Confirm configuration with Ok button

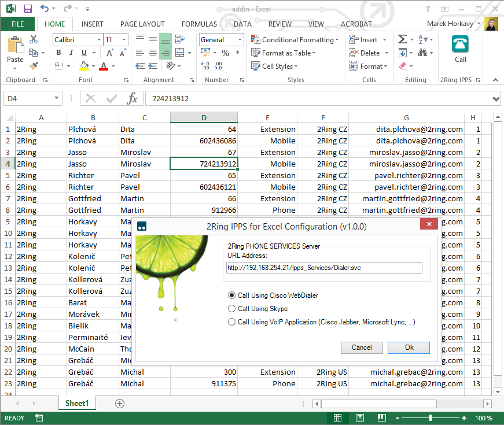(x=409, y=348)
